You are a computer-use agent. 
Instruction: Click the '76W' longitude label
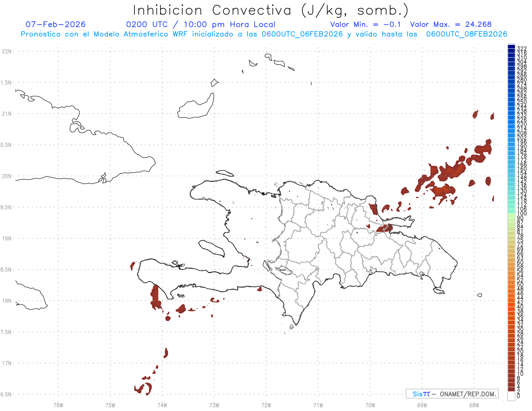pyautogui.click(x=58, y=404)
